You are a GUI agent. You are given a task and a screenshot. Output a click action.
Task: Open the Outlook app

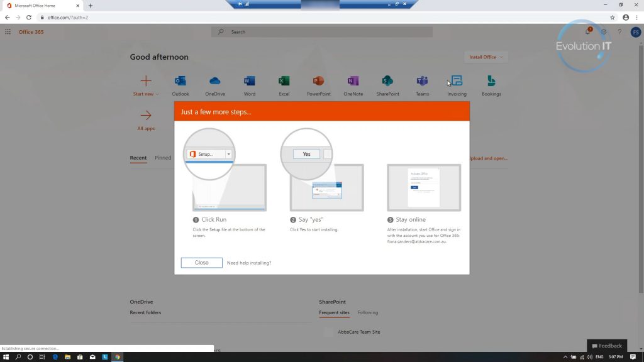pos(180,85)
